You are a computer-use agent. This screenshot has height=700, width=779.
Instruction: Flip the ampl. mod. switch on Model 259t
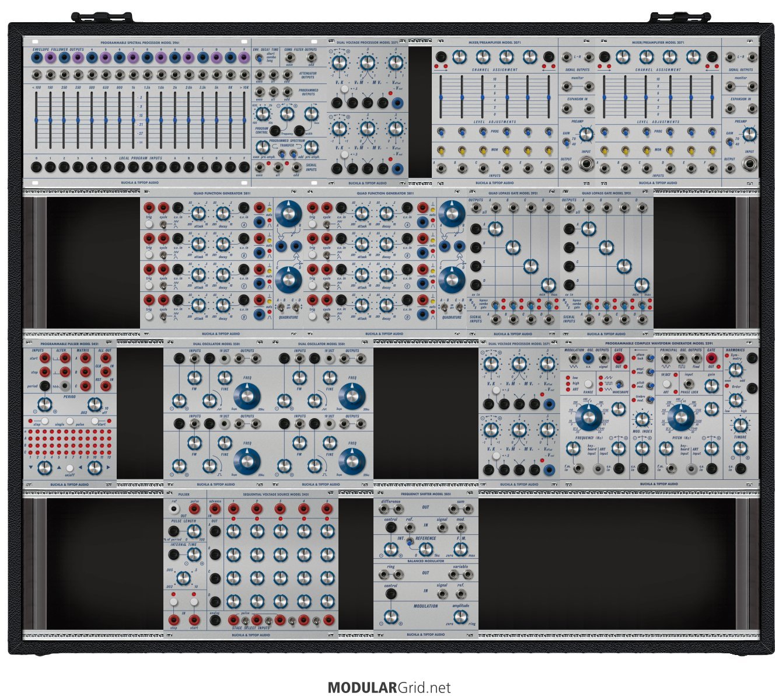tap(650, 372)
